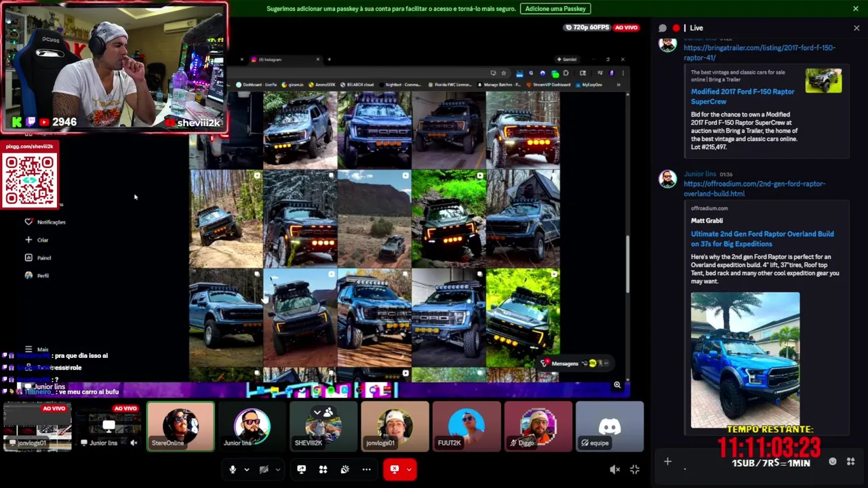Open the browser three-dot menu
Screen dimensions: 868x488
pos(623,73)
